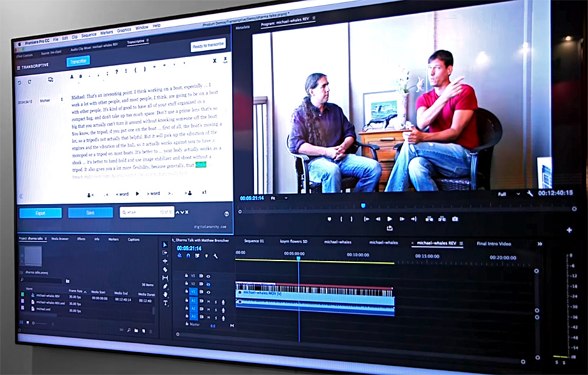Click the Mark In bracket button
The width and height of the screenshot is (588, 375).
[x=341, y=219]
